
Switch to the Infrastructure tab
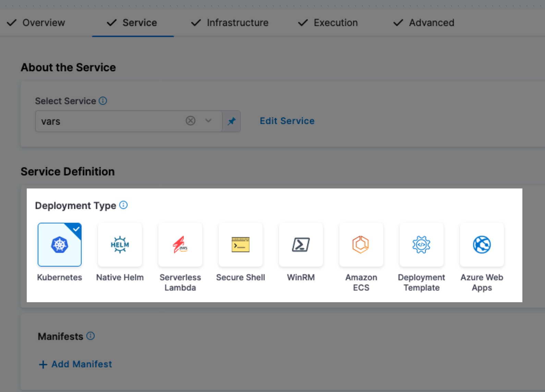coord(230,23)
